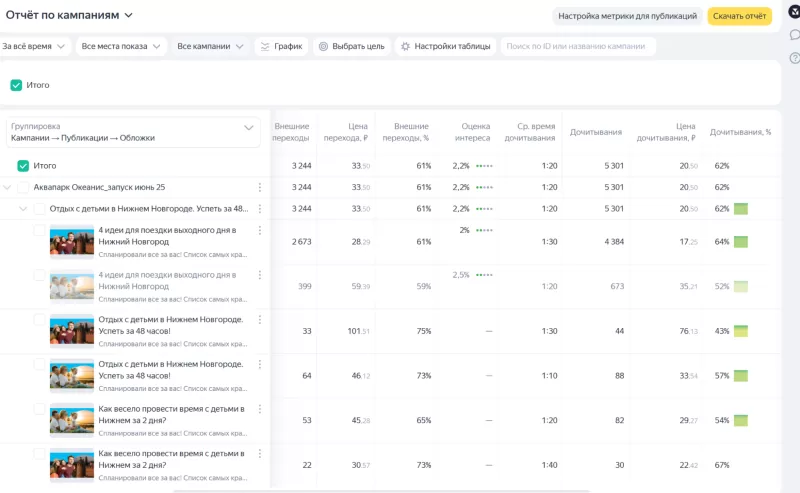Open the help question-mark icon on the right
800x493 pixels.
pos(794,59)
